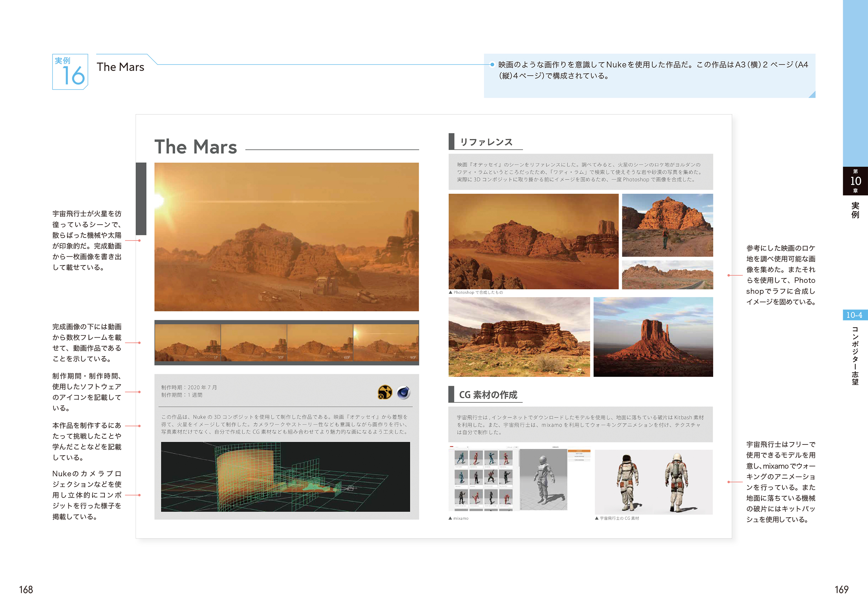Click the NukeX software icon
This screenshot has width=868, height=597.
click(384, 392)
